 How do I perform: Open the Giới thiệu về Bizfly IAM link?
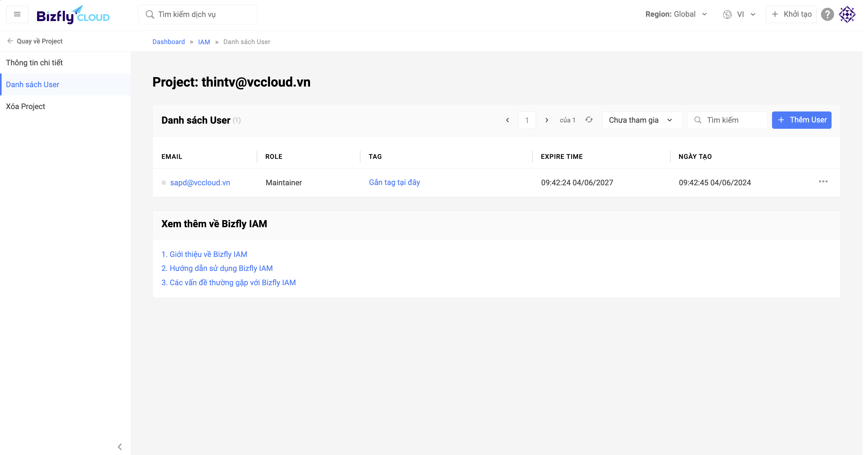pyautogui.click(x=204, y=255)
